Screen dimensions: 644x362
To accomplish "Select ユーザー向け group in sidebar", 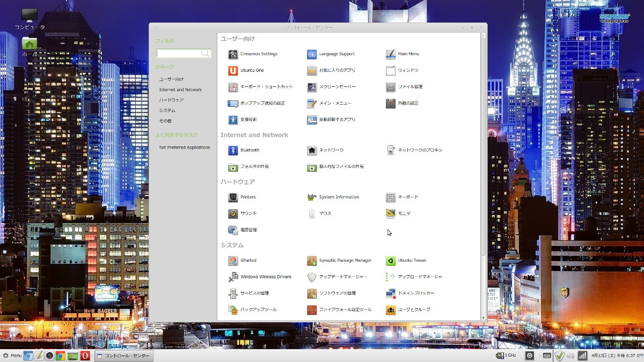I will 171,79.
